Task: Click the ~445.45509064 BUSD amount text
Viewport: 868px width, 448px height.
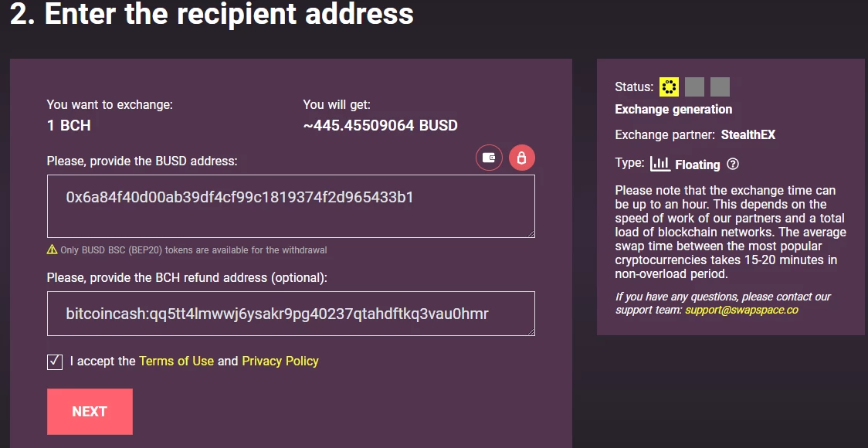Action: [x=380, y=126]
